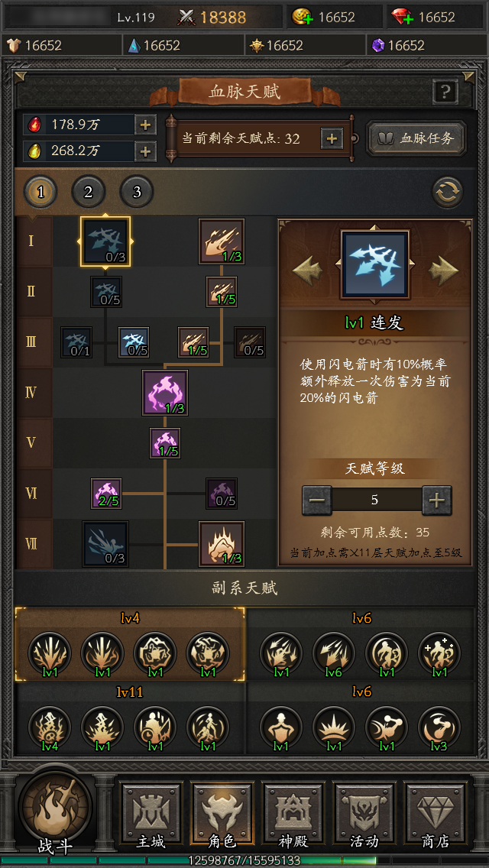Open the 角色 tab in bottom navigation

tap(222, 816)
